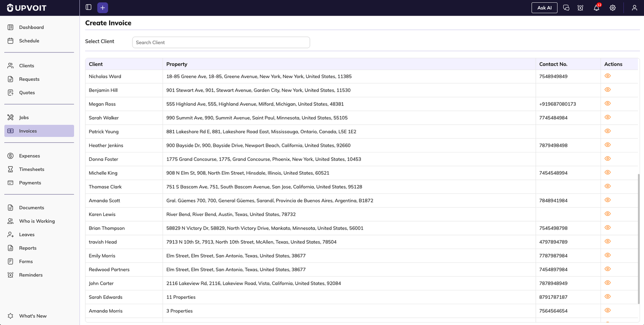The height and width of the screenshot is (325, 644).
Task: View Donna Foster using eye icon
Action: pyautogui.click(x=608, y=159)
